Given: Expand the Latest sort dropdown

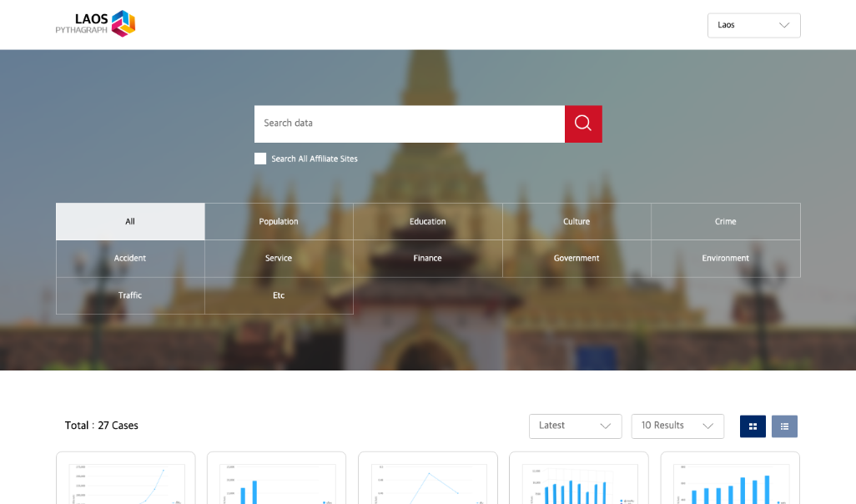Looking at the screenshot, I should coord(575,426).
